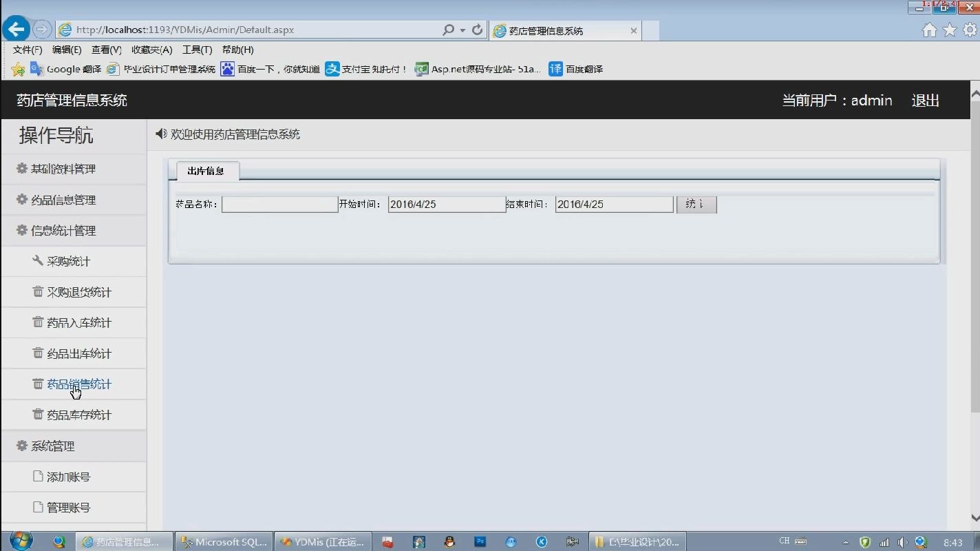Click the 支付宝 icon in the favorites bar
Image resolution: width=980 pixels, height=551 pixels.
(x=332, y=69)
